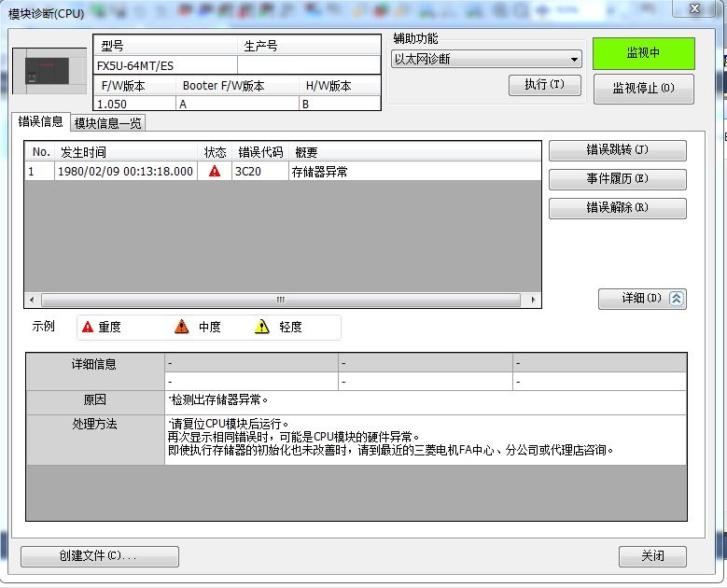This screenshot has width=727, height=588.
Task: Select the 错误信息 tab
Action: [41, 122]
